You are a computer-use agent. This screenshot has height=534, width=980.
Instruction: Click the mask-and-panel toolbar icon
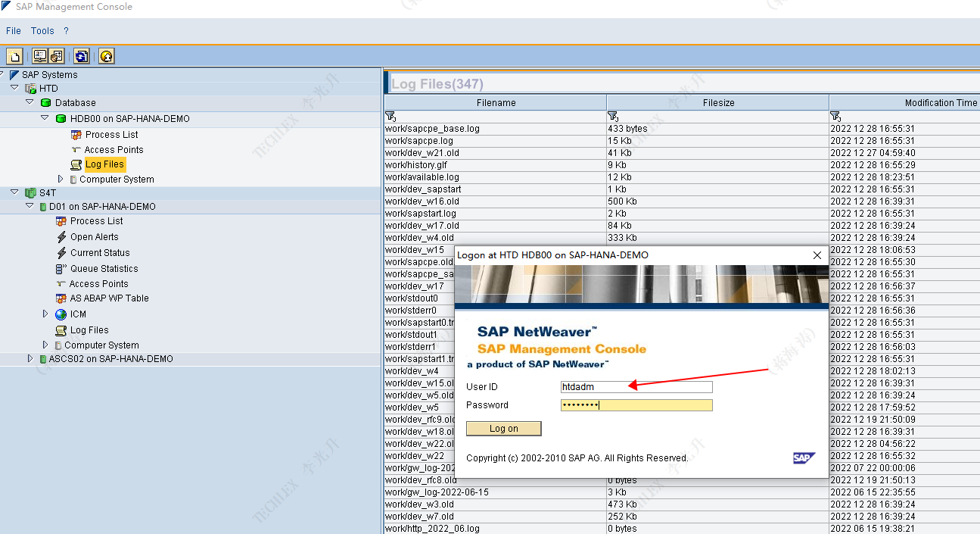click(x=57, y=56)
